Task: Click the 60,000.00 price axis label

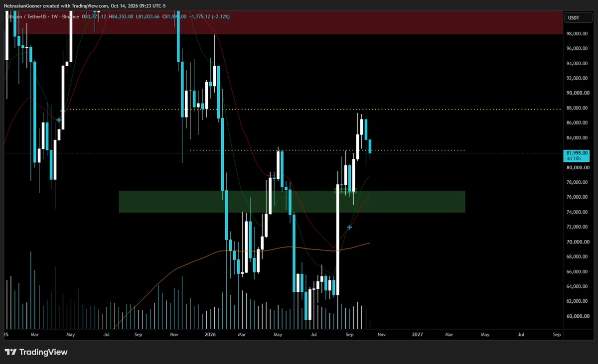Action: (577, 316)
